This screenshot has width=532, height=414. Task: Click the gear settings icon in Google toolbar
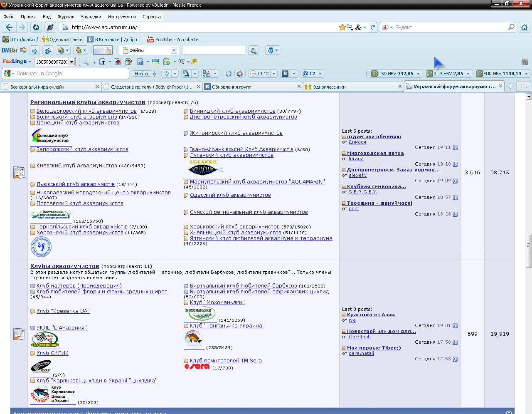point(240,74)
